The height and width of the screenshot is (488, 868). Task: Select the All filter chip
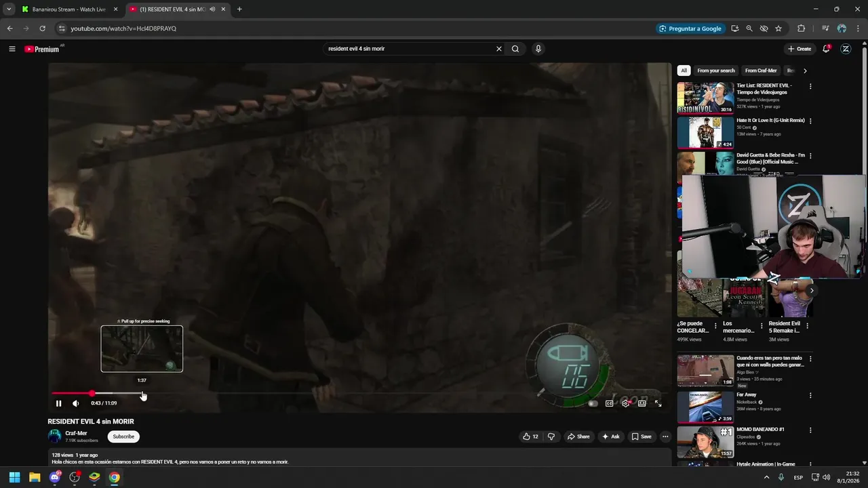point(684,70)
